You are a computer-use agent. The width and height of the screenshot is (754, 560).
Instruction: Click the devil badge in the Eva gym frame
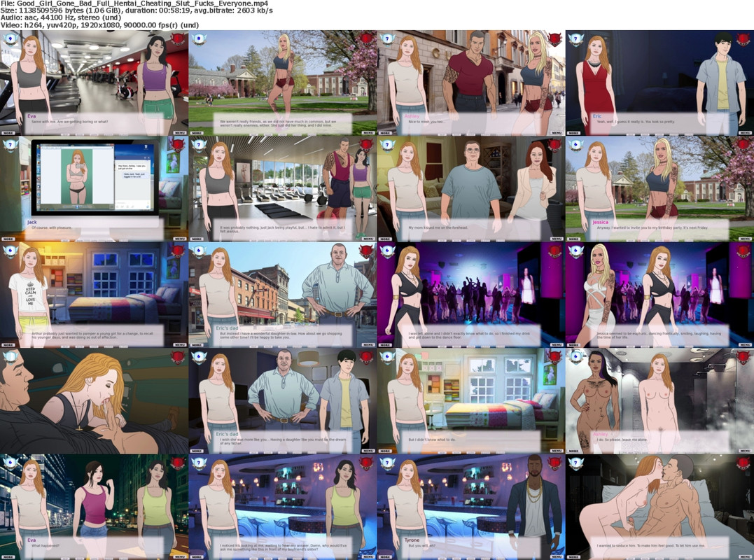[178, 39]
